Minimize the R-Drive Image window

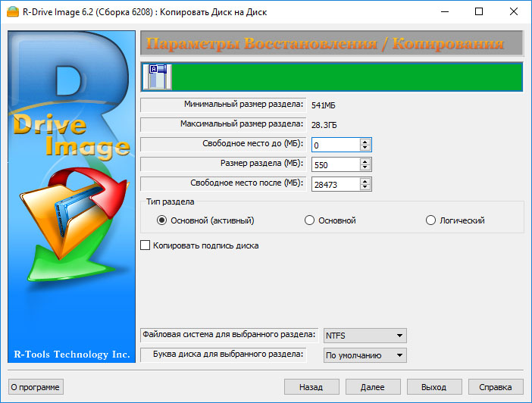(445, 12)
